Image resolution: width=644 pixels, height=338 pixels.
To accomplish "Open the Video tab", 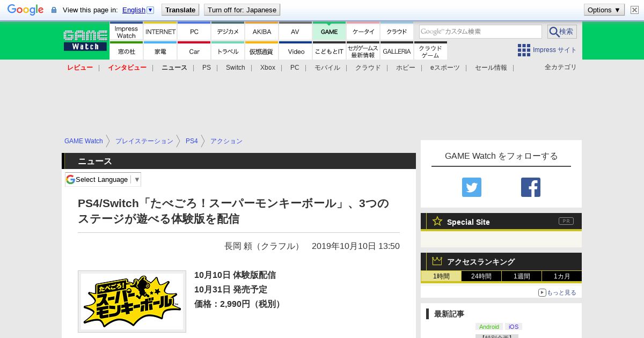I will 296,51.
